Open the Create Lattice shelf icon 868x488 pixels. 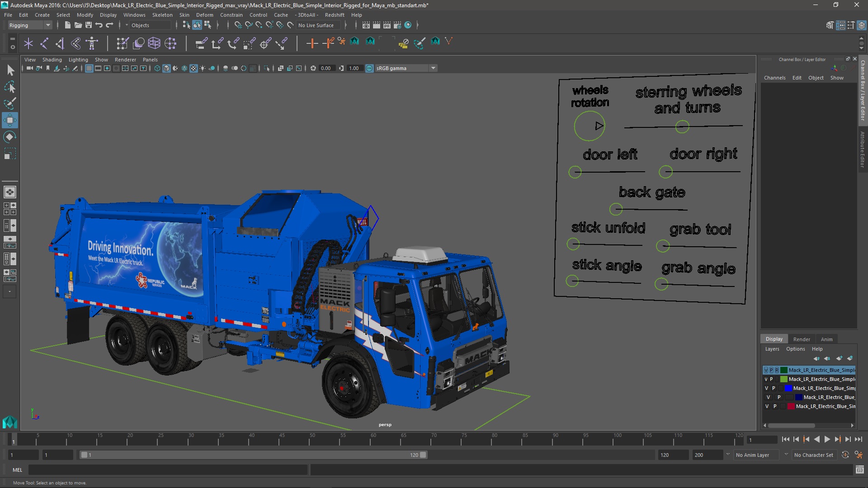click(154, 43)
